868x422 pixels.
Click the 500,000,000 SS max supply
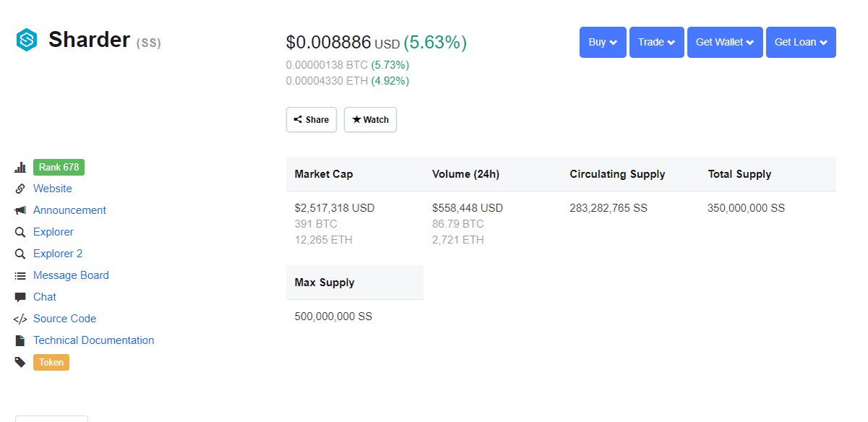(x=333, y=316)
